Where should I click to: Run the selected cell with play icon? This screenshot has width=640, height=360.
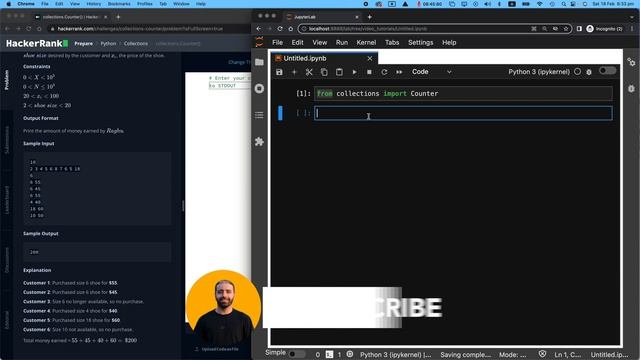coord(354,72)
